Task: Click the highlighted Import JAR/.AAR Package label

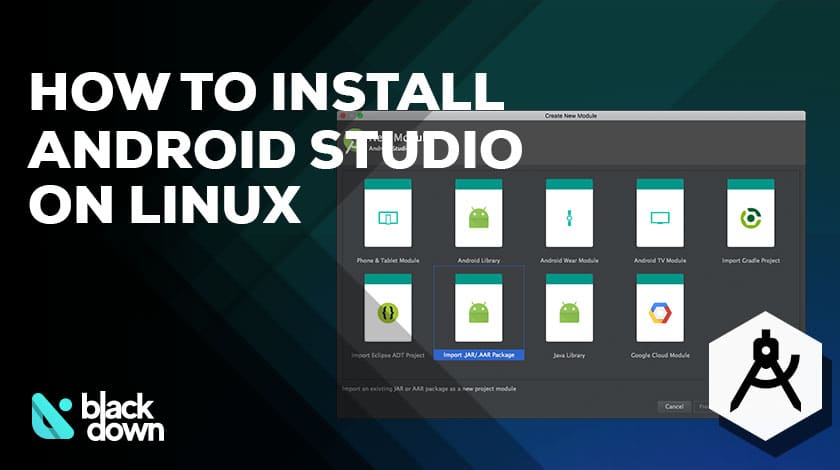Action: click(478, 355)
